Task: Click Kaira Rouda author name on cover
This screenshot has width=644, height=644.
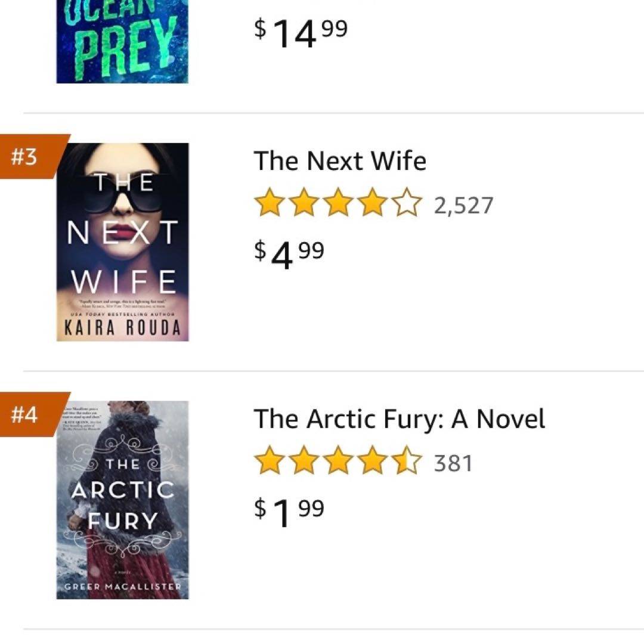Action: point(122,329)
